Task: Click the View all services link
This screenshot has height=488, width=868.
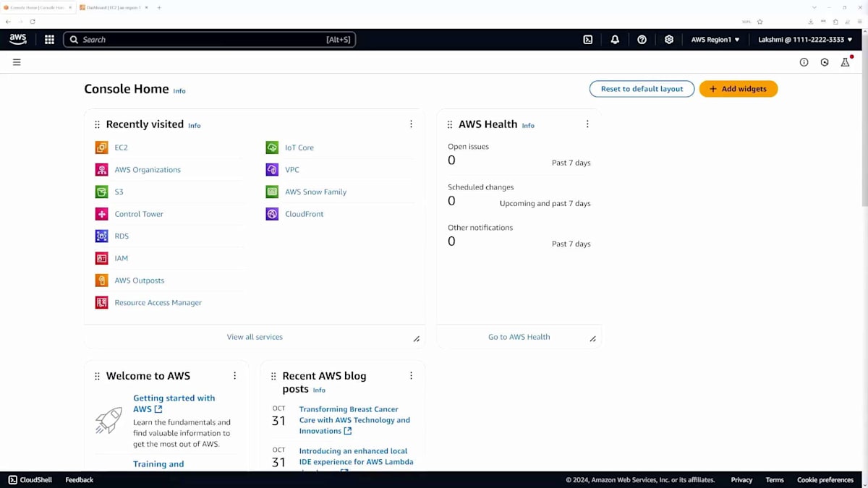Action: (x=255, y=337)
